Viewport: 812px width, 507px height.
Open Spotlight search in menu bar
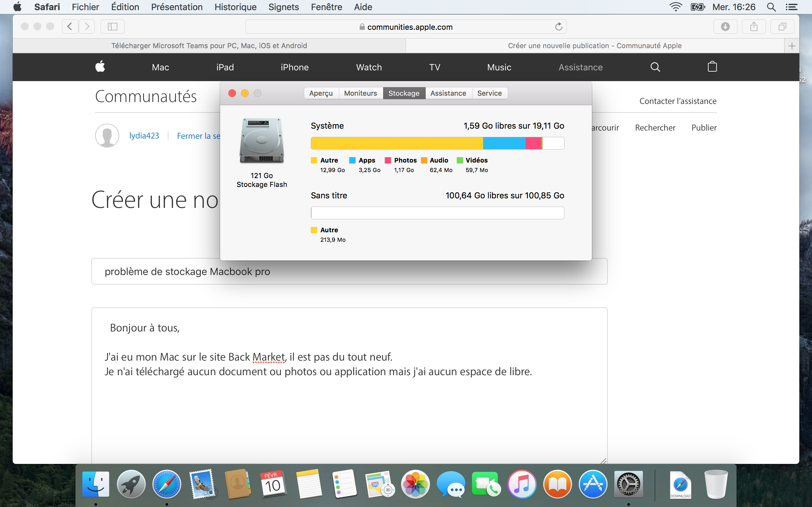pos(771,7)
